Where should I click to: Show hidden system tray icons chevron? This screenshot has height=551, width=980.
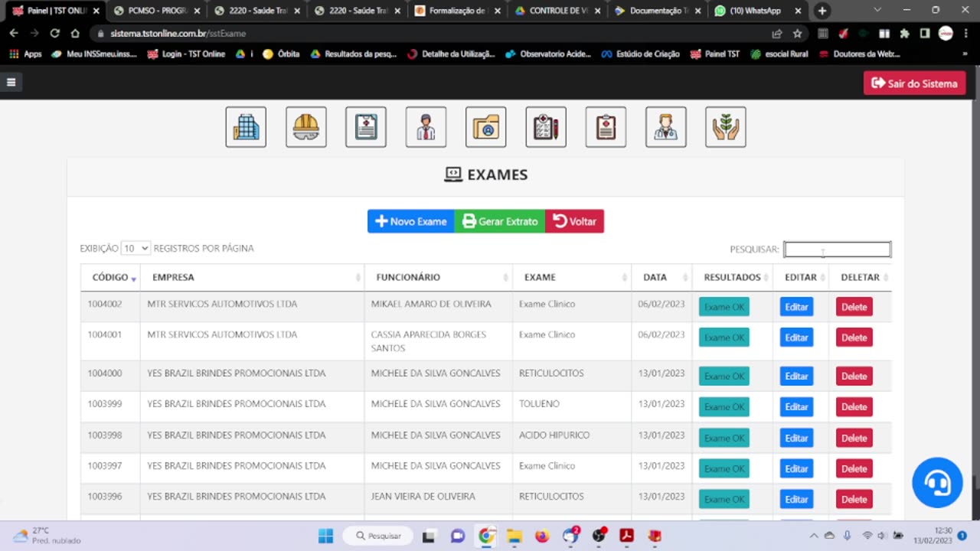pyautogui.click(x=814, y=536)
